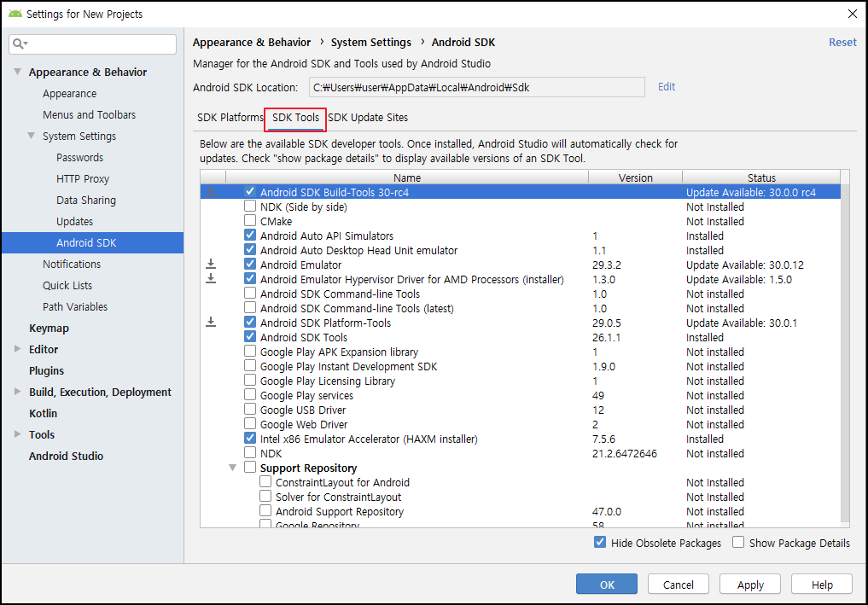Check Google Play services box
868x605 pixels.
click(250, 395)
